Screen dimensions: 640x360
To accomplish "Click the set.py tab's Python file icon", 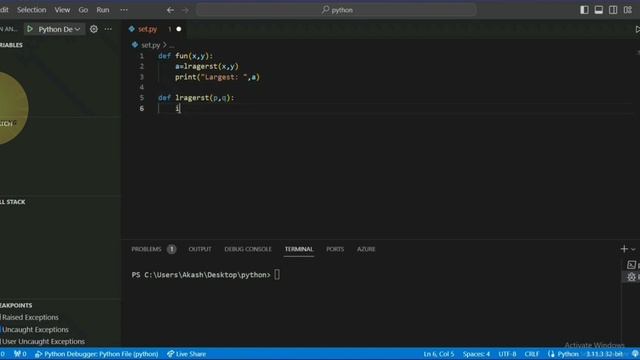I will point(131,29).
